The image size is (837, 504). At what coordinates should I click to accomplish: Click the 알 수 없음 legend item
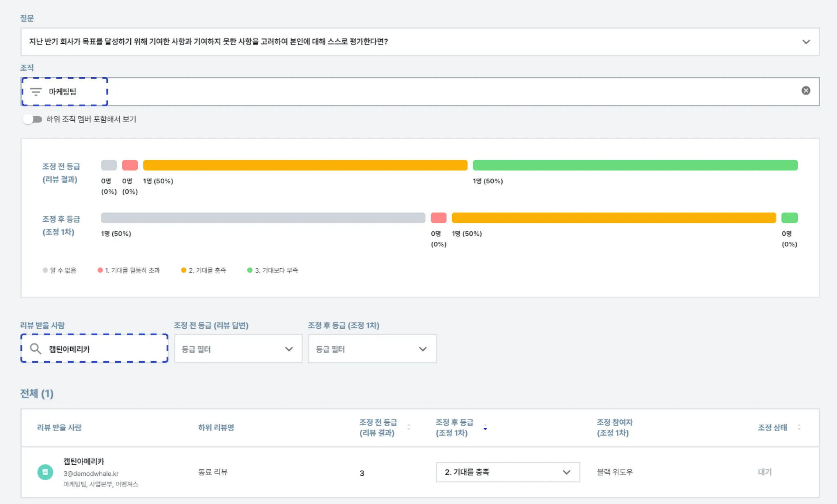pos(60,270)
